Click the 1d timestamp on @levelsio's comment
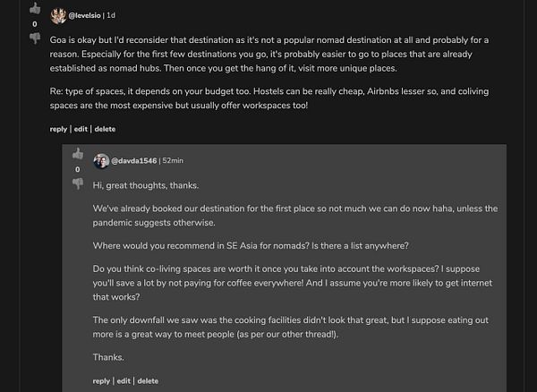537x392 pixels. (112, 15)
